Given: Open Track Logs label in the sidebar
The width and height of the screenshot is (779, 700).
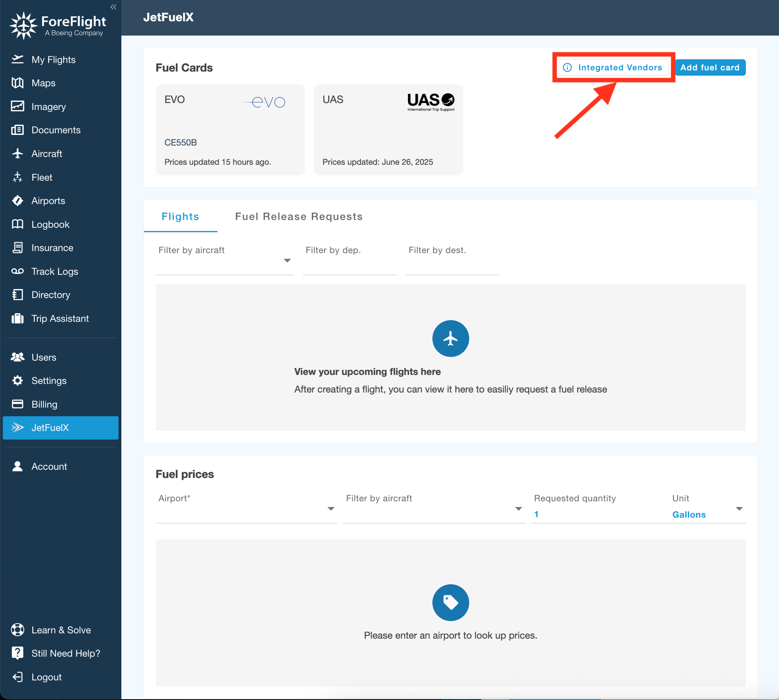Looking at the screenshot, I should click(55, 271).
